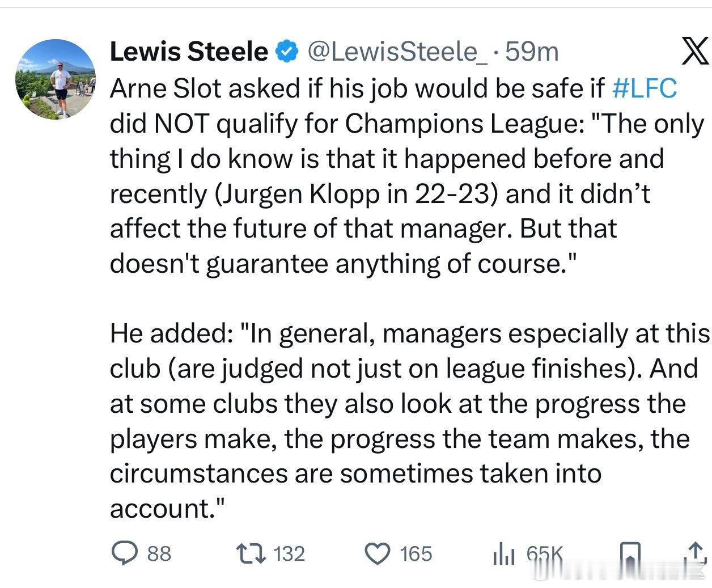Click the X logo in the corner

pyautogui.click(x=694, y=52)
